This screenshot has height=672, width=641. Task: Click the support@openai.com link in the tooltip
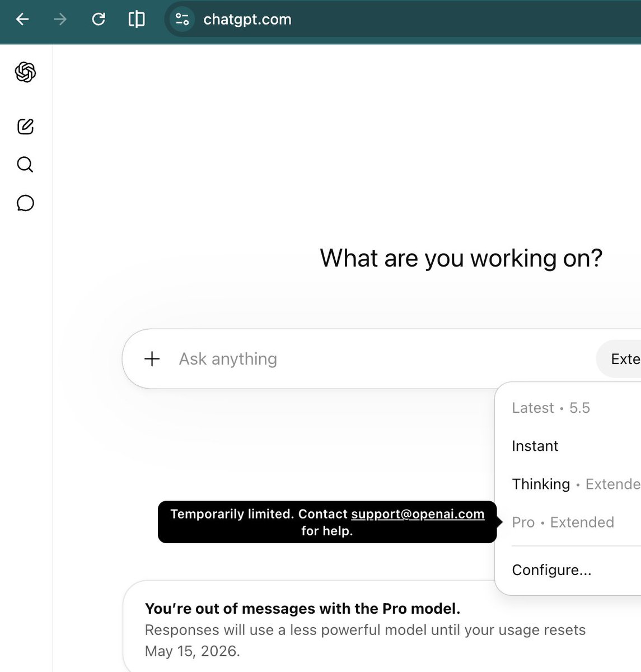click(x=418, y=514)
